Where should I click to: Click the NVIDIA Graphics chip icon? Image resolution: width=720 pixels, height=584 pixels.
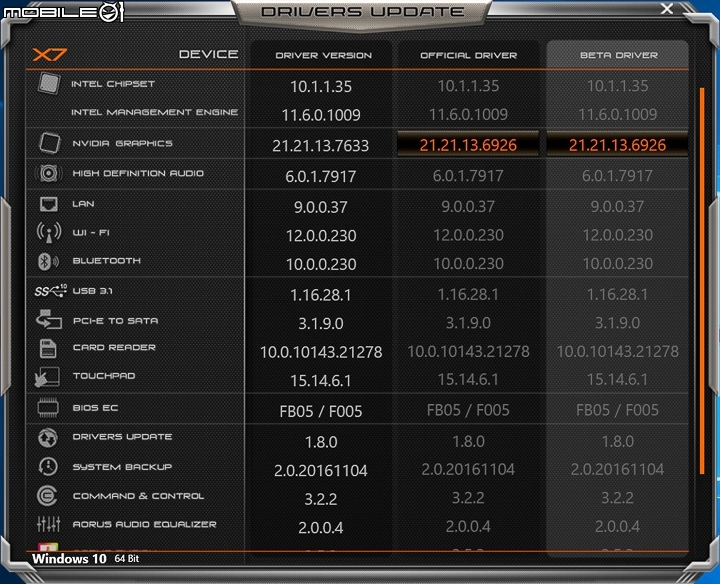[49, 143]
